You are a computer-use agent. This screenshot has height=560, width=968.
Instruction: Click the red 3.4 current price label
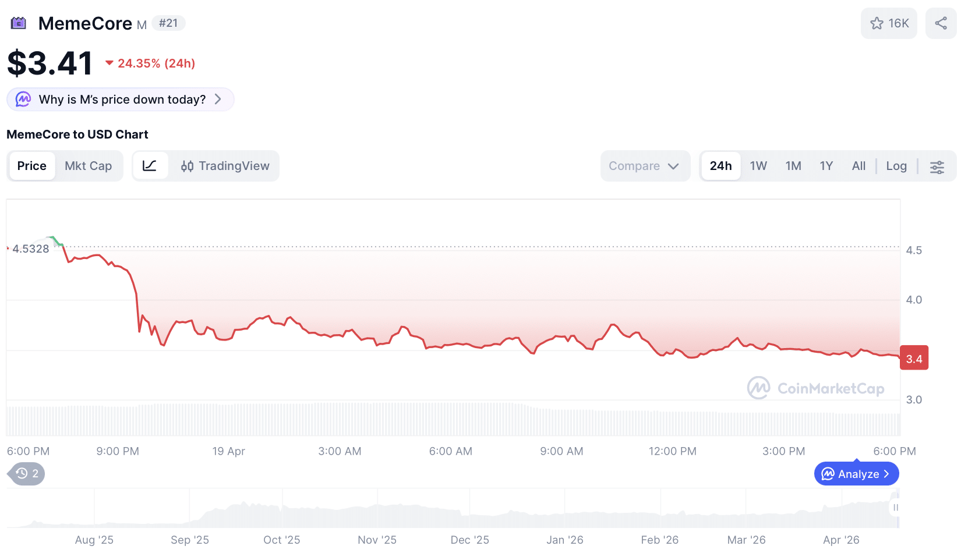914,359
